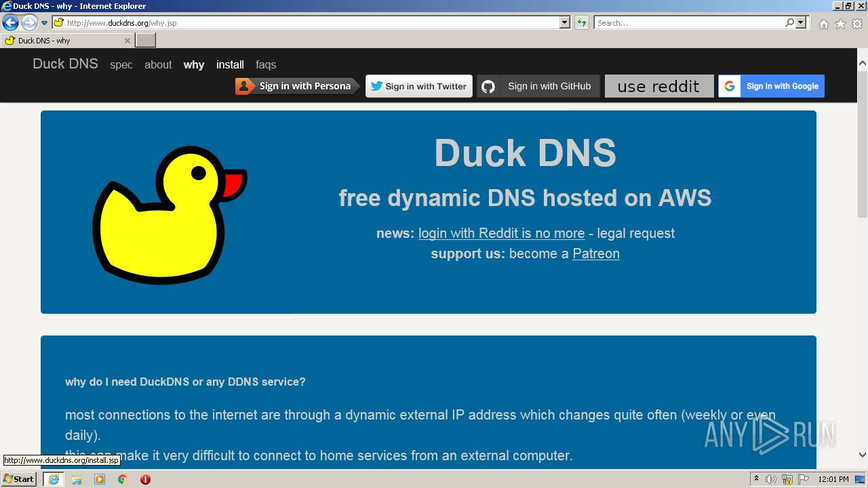This screenshot has width=868, height=488.
Task: Click Sign in with Google button
Action: (x=772, y=86)
